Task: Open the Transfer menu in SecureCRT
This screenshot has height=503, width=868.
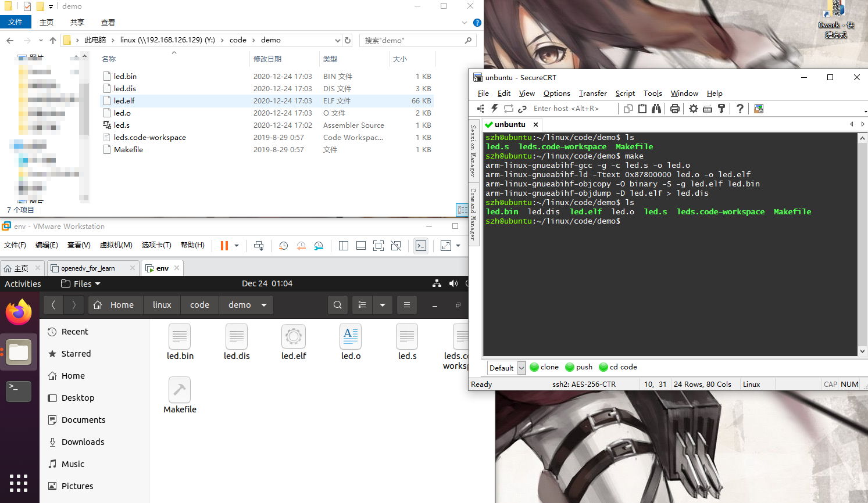Action: (x=592, y=94)
